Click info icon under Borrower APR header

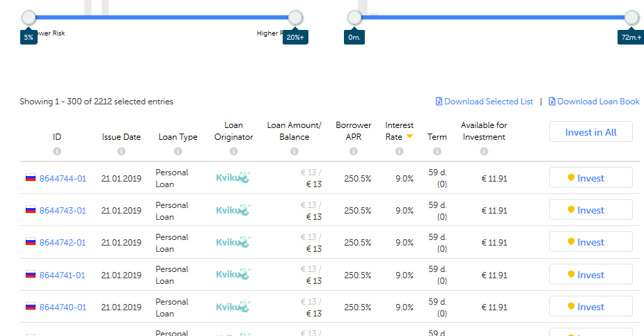pyautogui.click(x=353, y=151)
